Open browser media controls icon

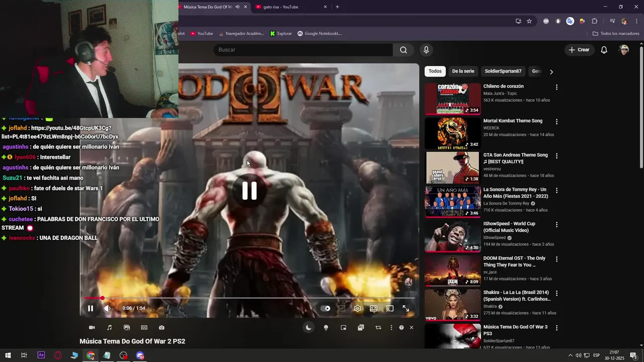pos(612,21)
